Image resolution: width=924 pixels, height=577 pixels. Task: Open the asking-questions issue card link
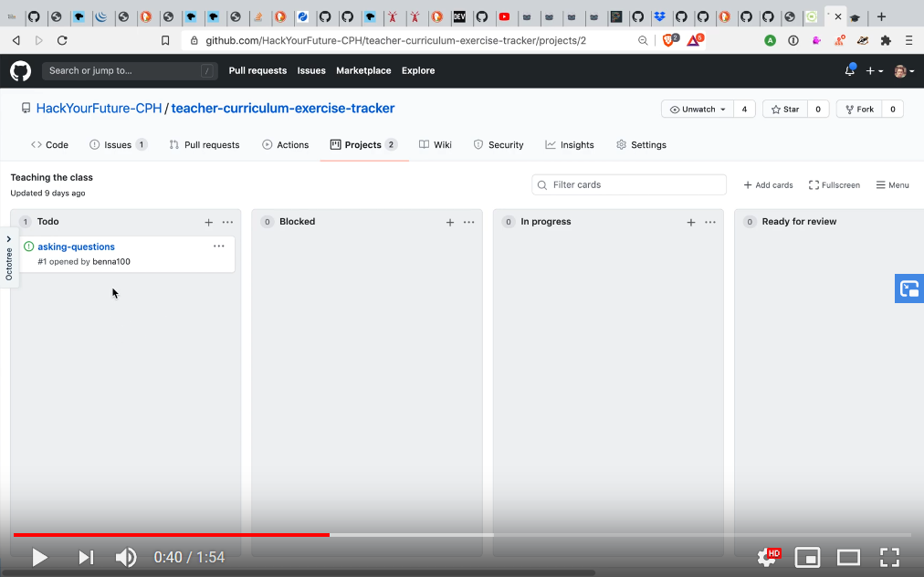point(76,247)
